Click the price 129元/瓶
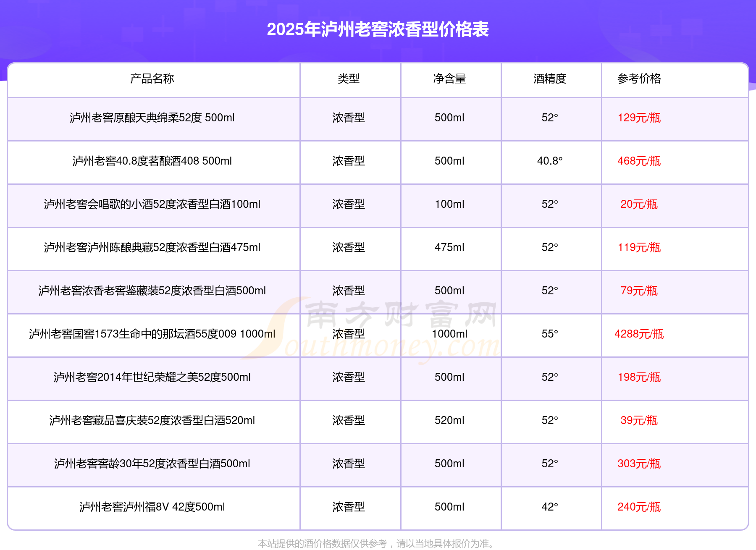Screen dimensions: 756x550 pos(639,118)
